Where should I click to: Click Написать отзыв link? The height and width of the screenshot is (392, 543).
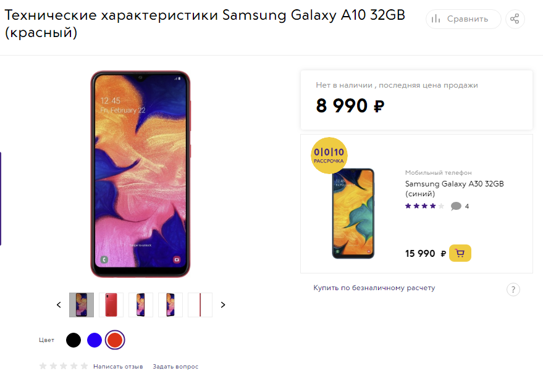[118, 367]
